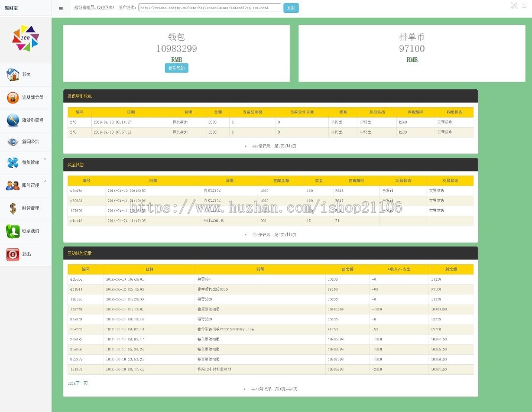Click the e4ea42 row ID in 奖金钱包
Screen dimensions: 532x412
(76, 221)
